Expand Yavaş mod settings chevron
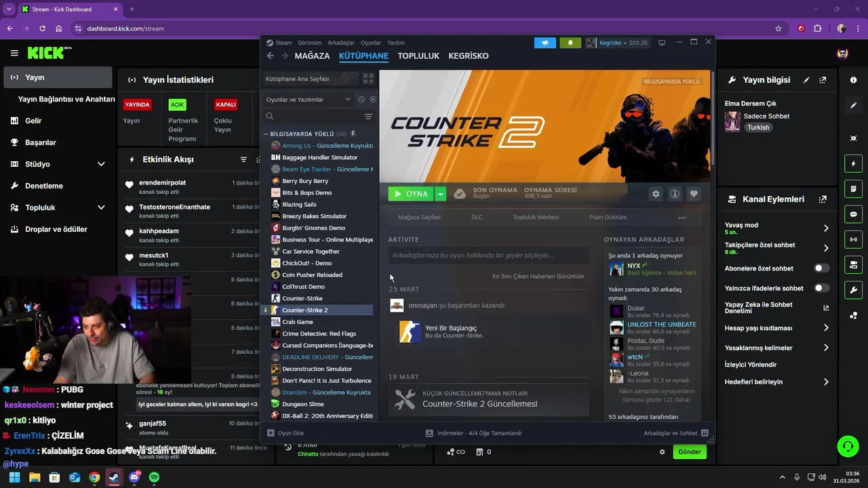 click(x=826, y=228)
